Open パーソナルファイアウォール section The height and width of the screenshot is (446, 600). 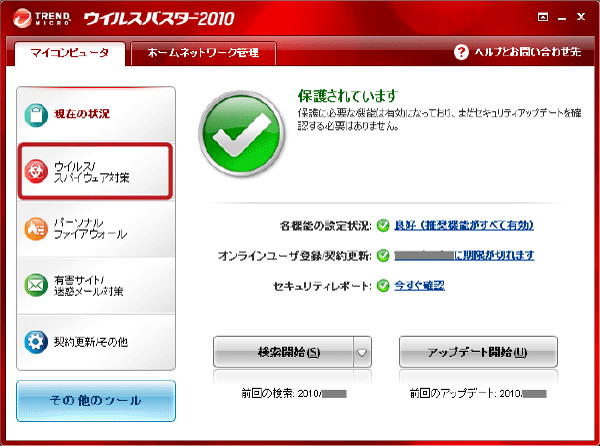click(96, 229)
